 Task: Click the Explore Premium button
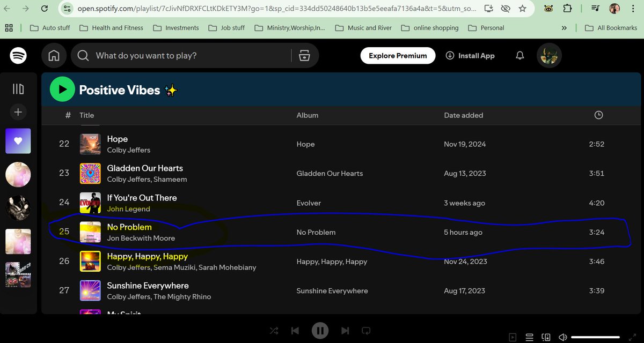click(398, 56)
